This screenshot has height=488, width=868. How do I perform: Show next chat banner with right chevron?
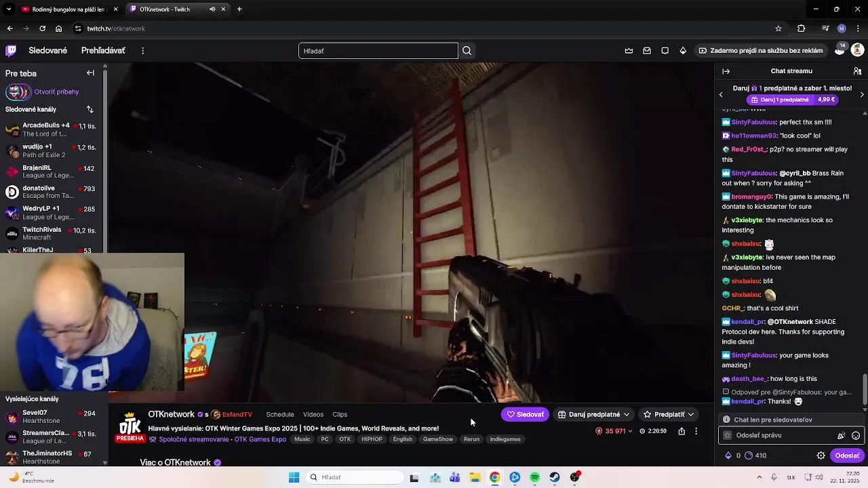[x=862, y=95]
